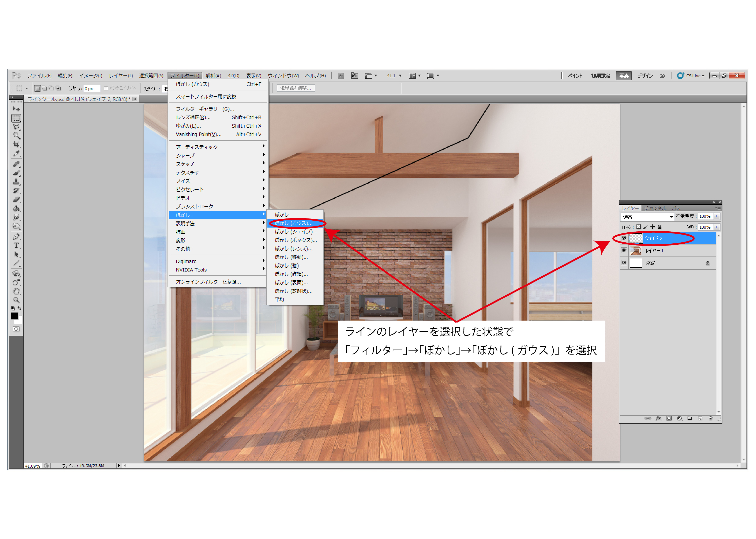Click the 写真 workspace button
Viewport: 756px width, 539px height.
[624, 76]
